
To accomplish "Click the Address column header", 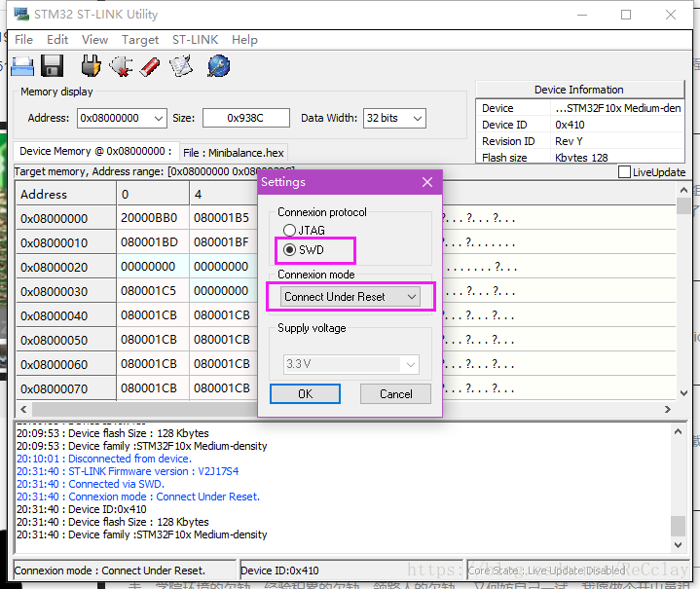I will (x=66, y=195).
